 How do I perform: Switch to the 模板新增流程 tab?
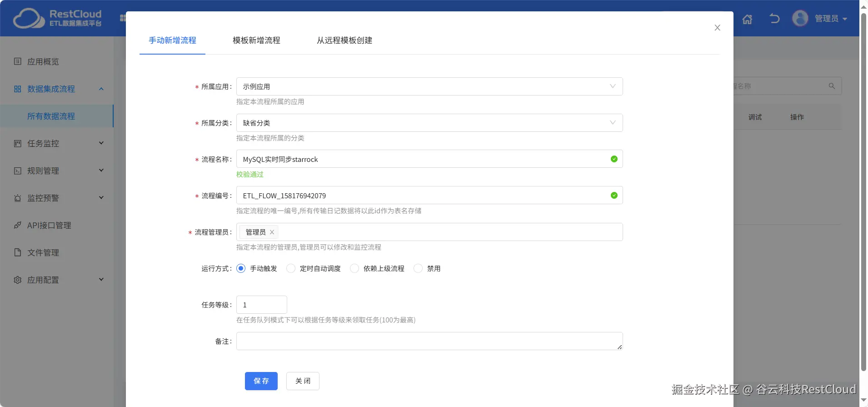click(x=256, y=40)
